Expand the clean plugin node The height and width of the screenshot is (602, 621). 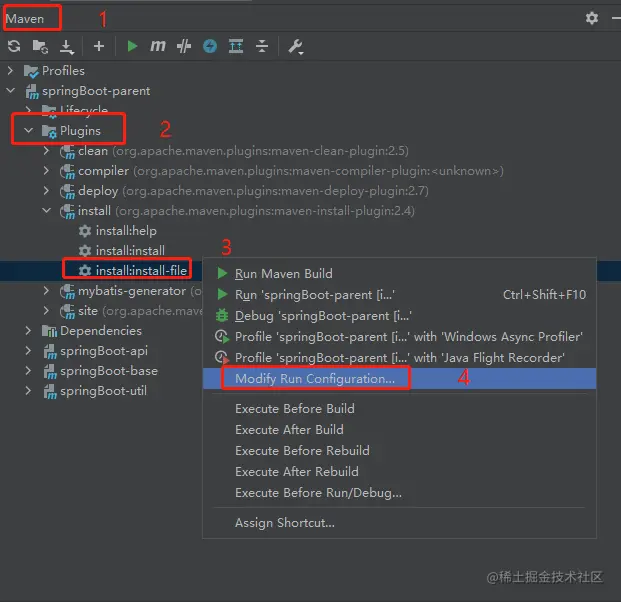point(46,151)
